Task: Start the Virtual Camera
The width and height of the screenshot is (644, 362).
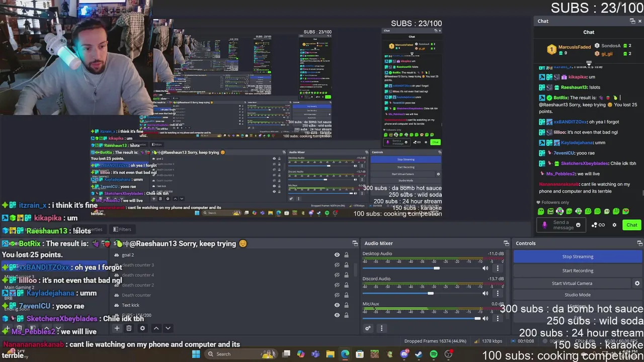Action: 572,284
